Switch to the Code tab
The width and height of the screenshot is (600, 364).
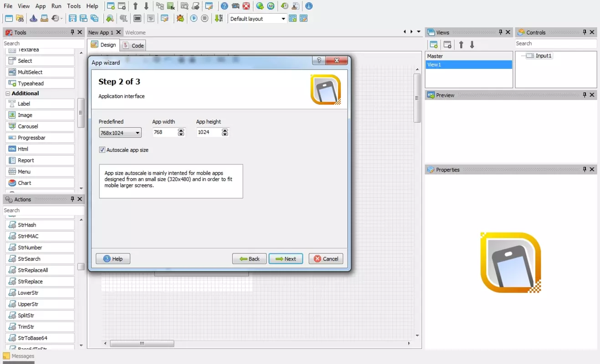click(133, 45)
